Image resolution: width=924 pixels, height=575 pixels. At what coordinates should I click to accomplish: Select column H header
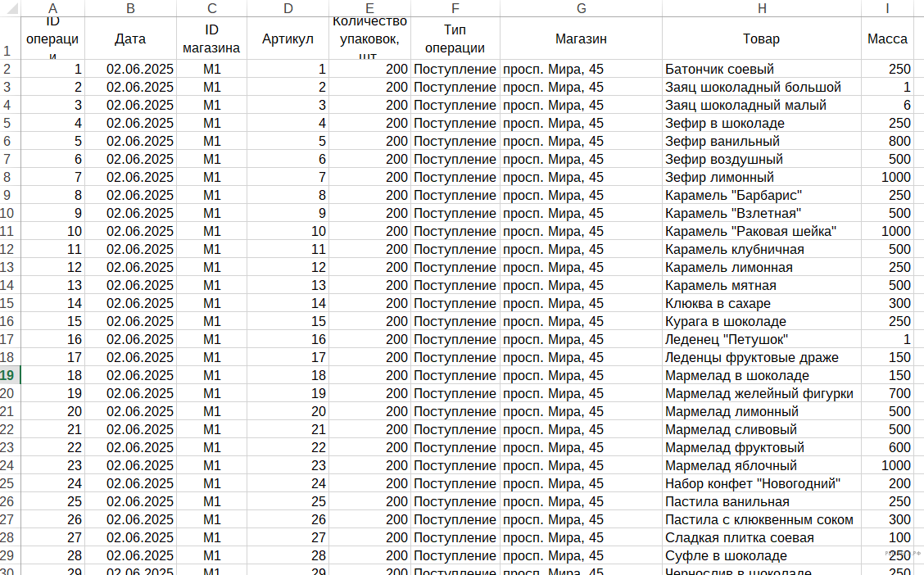click(x=761, y=8)
